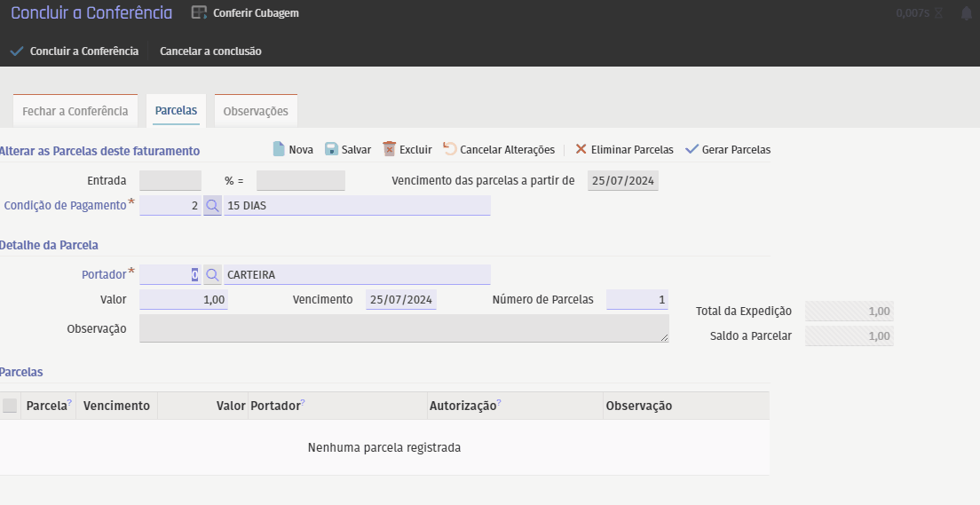Click the Observação text area

coord(404,328)
